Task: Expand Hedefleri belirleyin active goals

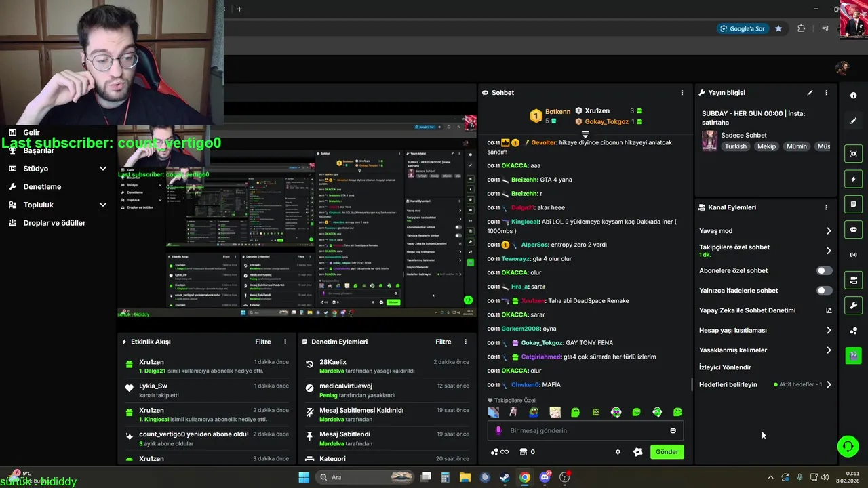Action: coord(829,384)
